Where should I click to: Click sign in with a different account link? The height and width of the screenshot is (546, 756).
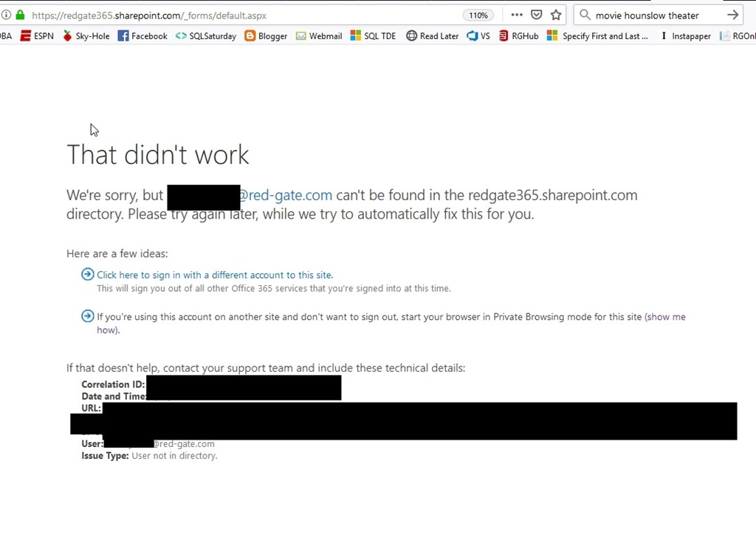(x=214, y=275)
